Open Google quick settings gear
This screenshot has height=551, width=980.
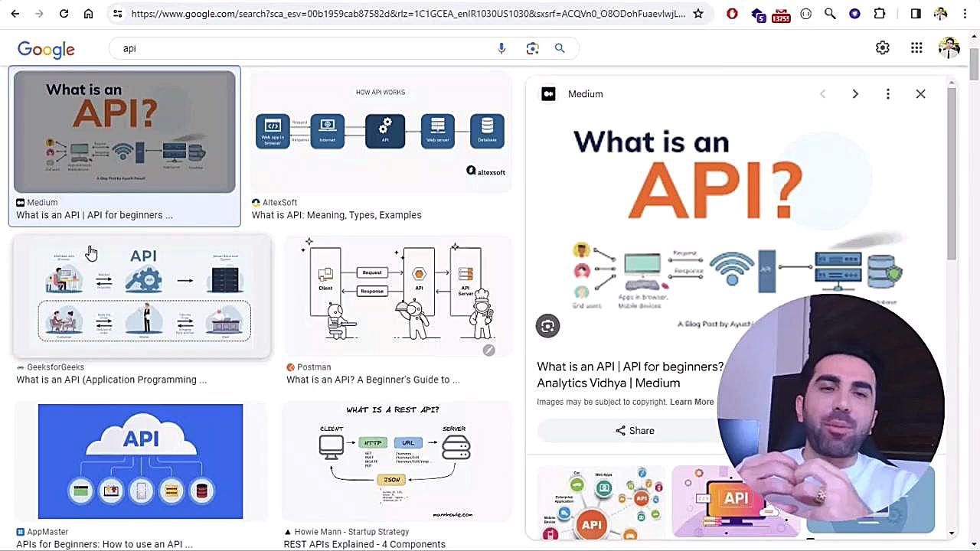[x=883, y=48]
